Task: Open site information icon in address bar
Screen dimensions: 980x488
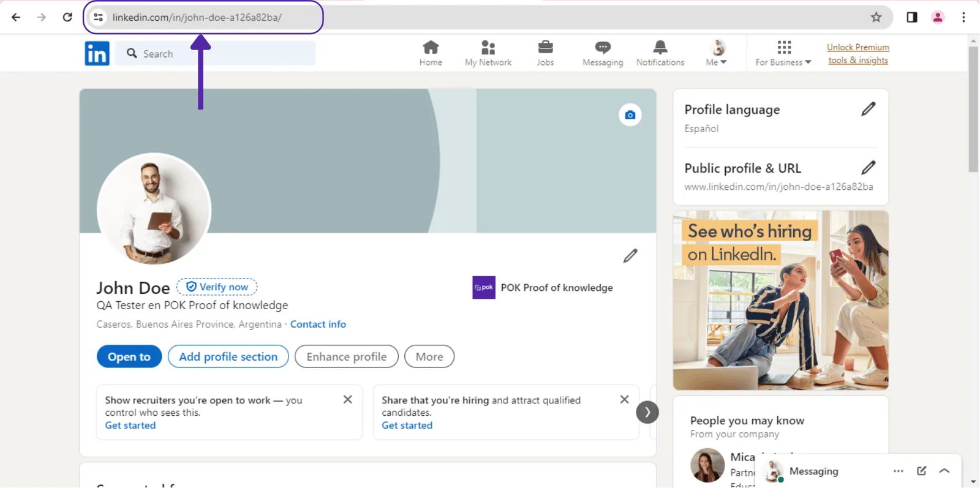Action: [x=98, y=17]
